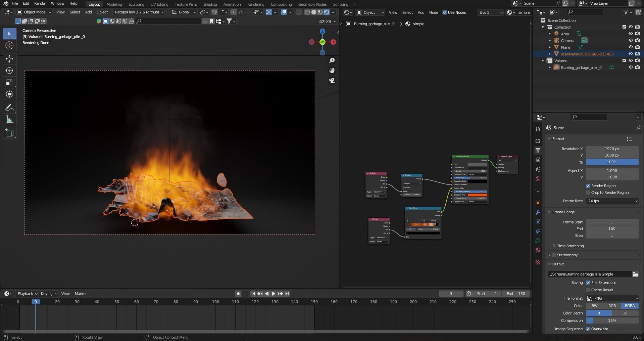Select the Measure tool
This screenshot has height=341, width=644.
(x=9, y=120)
